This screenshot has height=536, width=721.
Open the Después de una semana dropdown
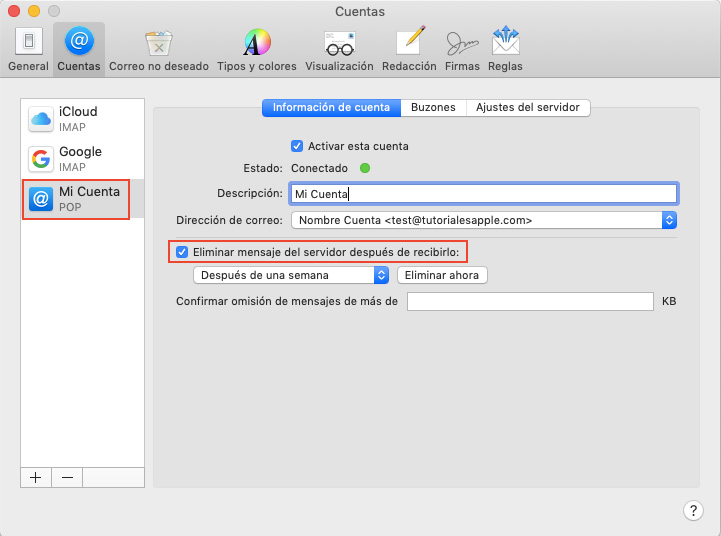(x=290, y=275)
